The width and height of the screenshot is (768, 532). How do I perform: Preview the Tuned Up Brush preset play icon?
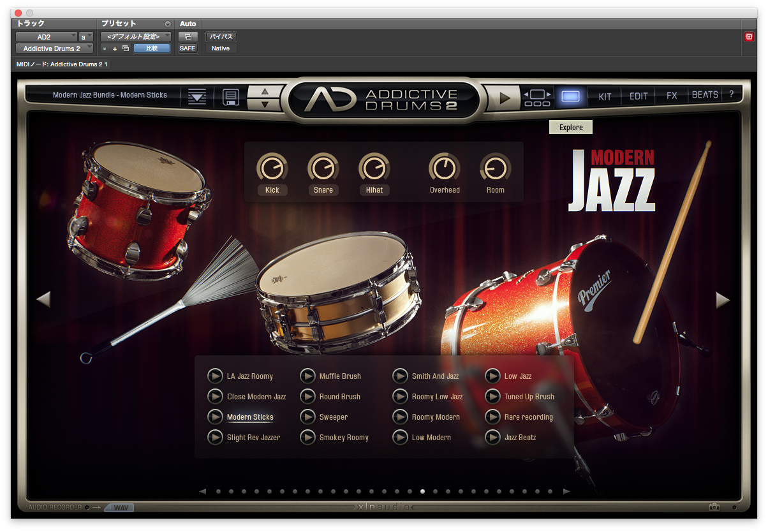click(x=492, y=397)
